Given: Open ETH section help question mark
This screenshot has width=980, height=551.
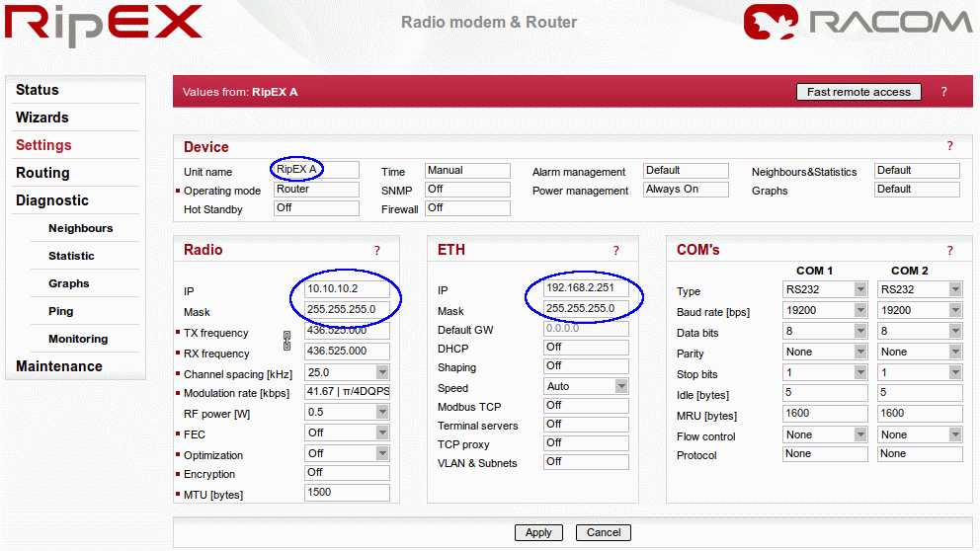Looking at the screenshot, I should point(616,251).
